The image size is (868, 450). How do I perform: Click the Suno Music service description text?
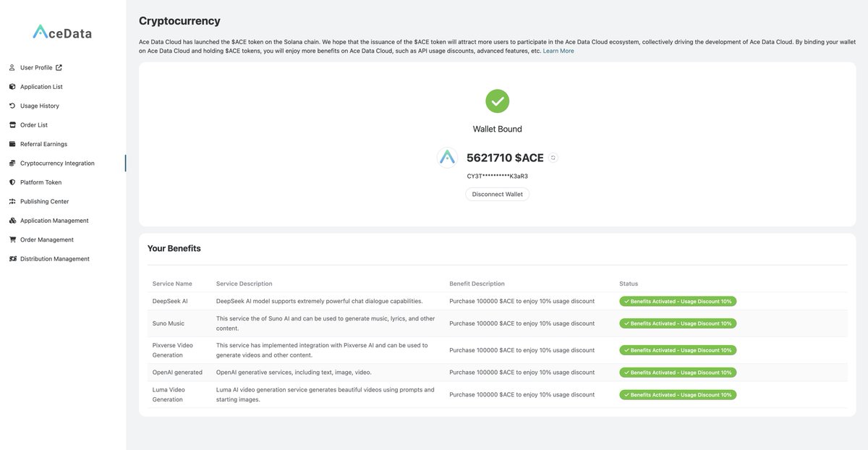(325, 323)
